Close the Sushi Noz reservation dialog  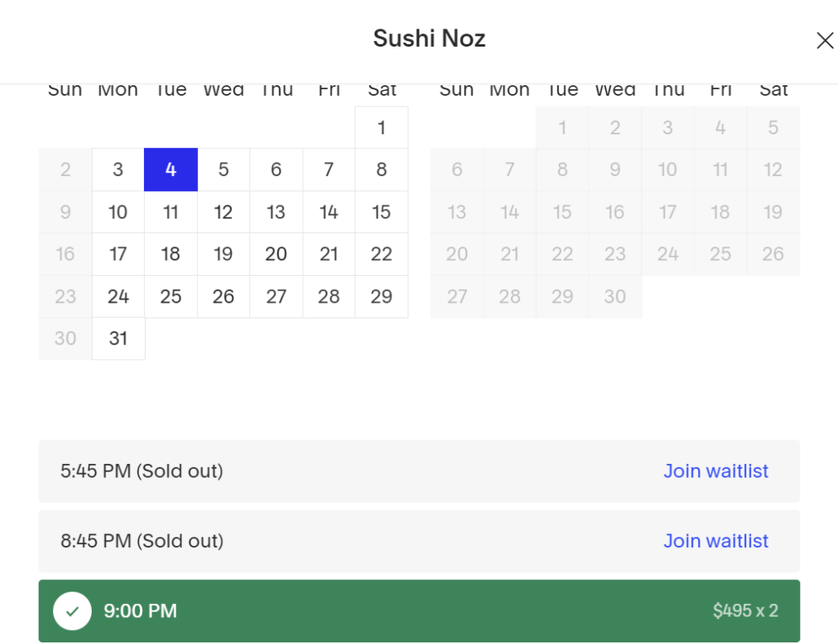[825, 41]
